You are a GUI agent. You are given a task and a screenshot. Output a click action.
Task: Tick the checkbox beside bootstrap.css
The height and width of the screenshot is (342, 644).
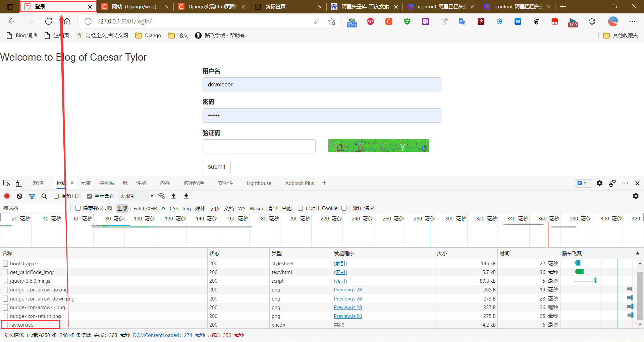5,264
